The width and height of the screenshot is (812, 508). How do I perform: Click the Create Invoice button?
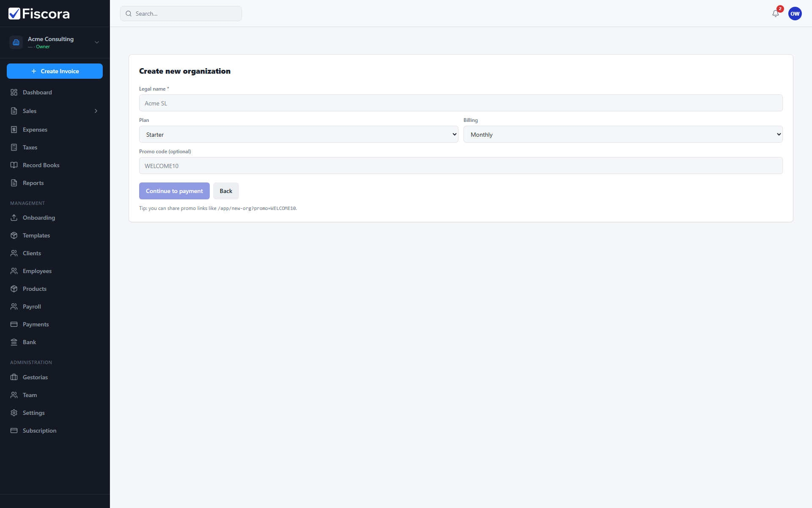[x=55, y=71]
